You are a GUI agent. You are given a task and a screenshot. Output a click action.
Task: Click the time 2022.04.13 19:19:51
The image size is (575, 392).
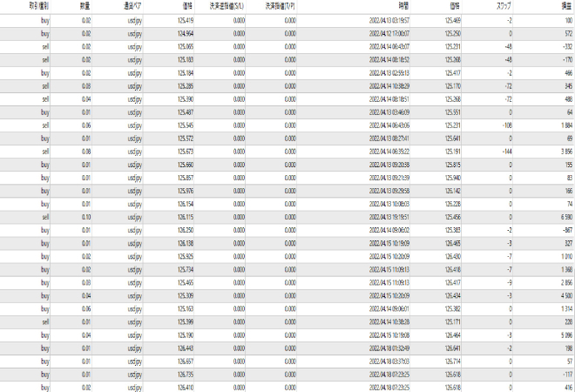(x=389, y=218)
